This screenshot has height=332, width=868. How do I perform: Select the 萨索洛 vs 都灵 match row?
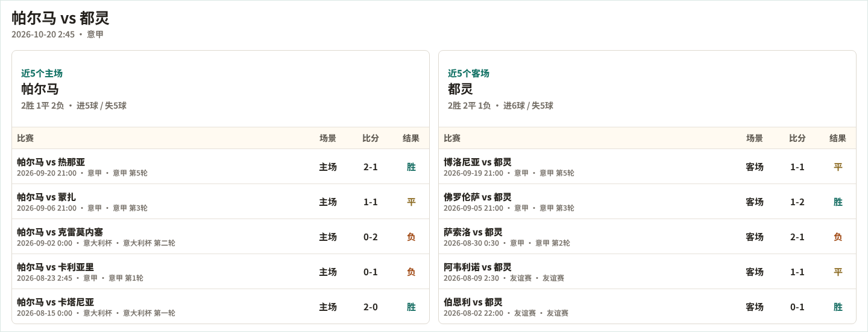(647, 237)
